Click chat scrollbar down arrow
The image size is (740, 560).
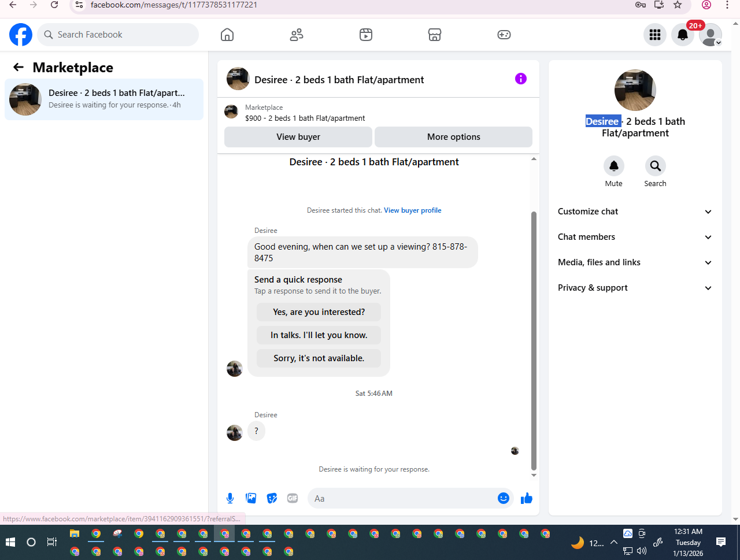pyautogui.click(x=534, y=475)
